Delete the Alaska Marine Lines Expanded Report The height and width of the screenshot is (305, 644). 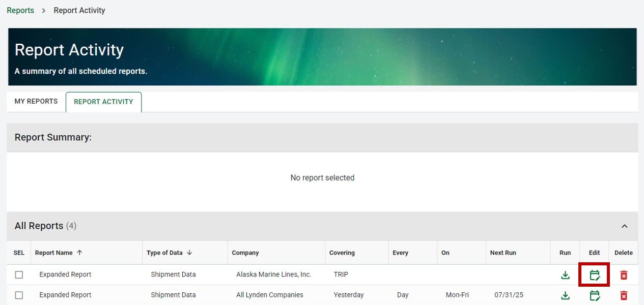click(622, 274)
